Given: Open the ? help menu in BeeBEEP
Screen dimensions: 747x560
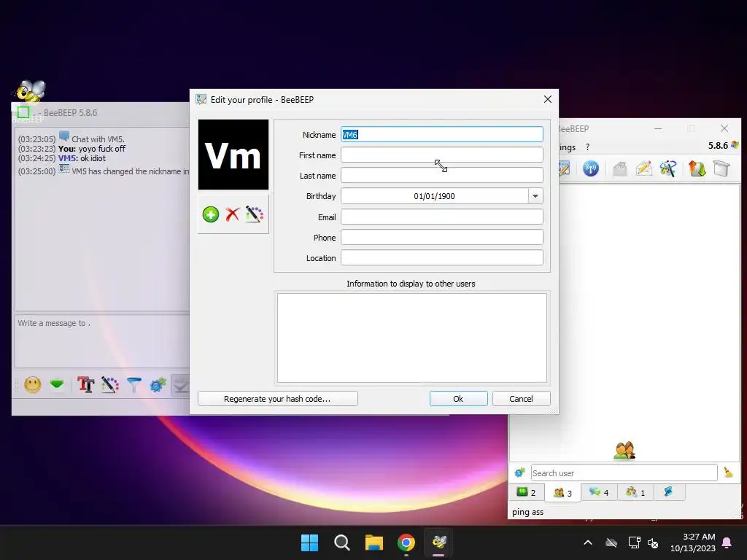Looking at the screenshot, I should [x=587, y=147].
